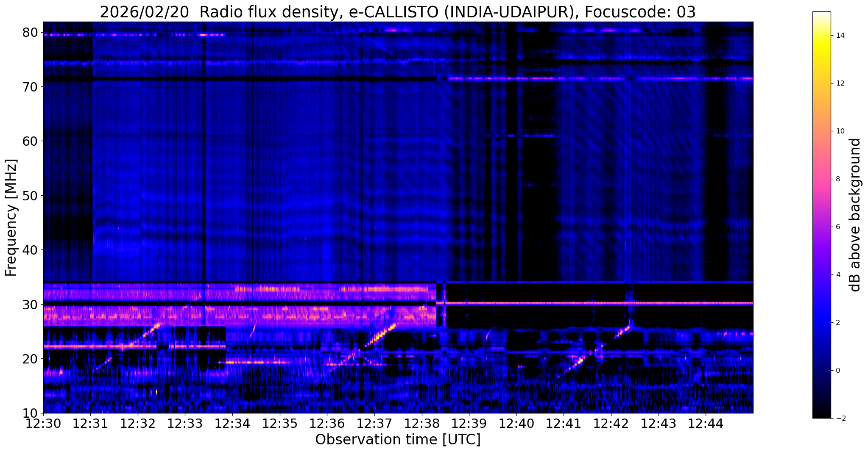
Task: Click the 70 MHz frequency tick label
Action: [x=30, y=87]
